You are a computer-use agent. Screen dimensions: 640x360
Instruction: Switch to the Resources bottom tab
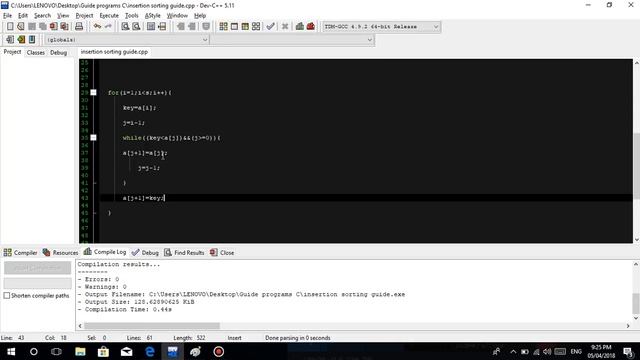pos(60,253)
